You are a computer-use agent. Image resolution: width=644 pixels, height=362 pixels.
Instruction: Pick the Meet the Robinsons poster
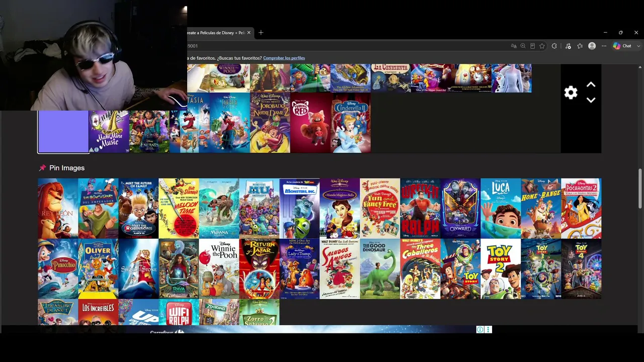pyautogui.click(x=138, y=209)
